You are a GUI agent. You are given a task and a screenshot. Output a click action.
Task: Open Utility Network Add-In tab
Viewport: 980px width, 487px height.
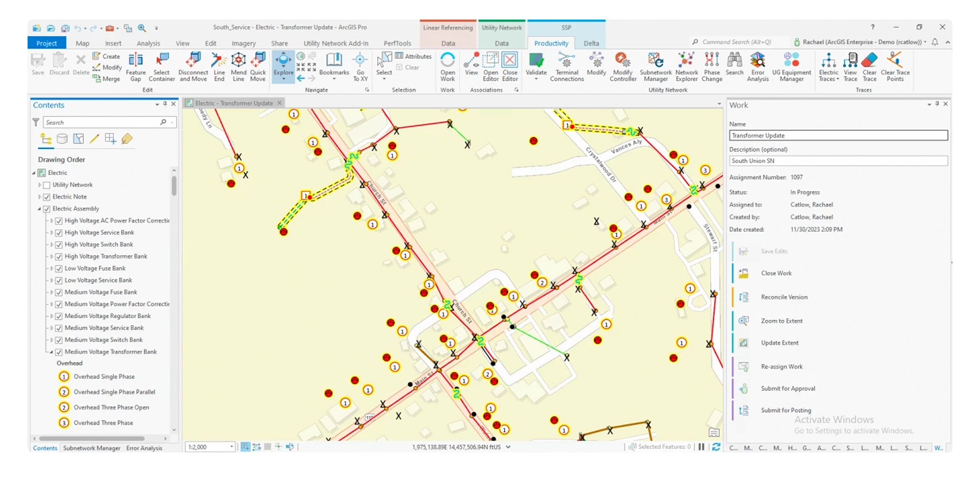(335, 43)
